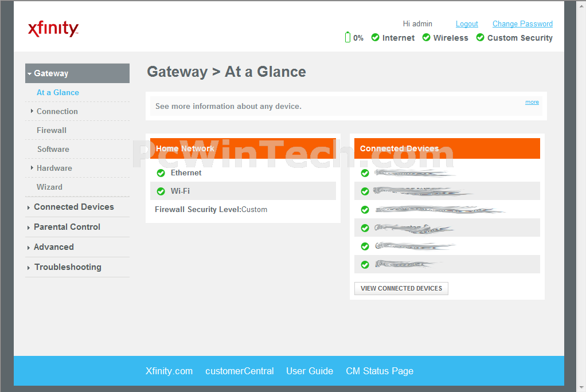The image size is (586, 392).
Task: Click the Ethernet status check icon
Action: pos(161,173)
